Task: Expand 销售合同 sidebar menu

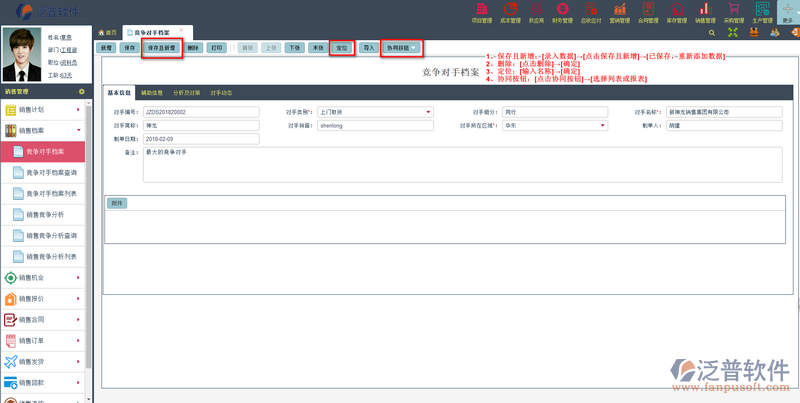Action: tap(42, 319)
